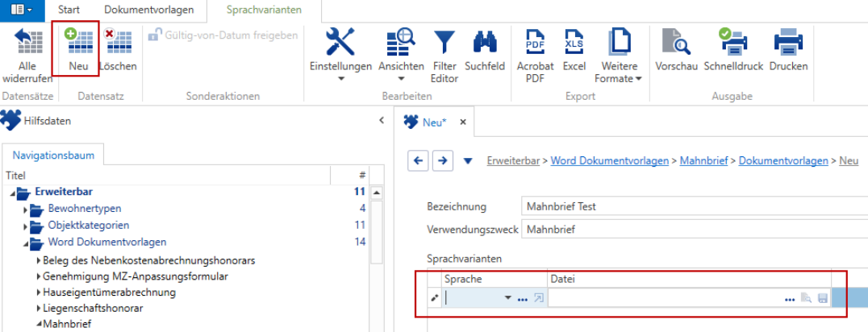The height and width of the screenshot is (332, 868).
Task: Switch to the Dokumentvorlagen ribbon tab
Action: (149, 10)
